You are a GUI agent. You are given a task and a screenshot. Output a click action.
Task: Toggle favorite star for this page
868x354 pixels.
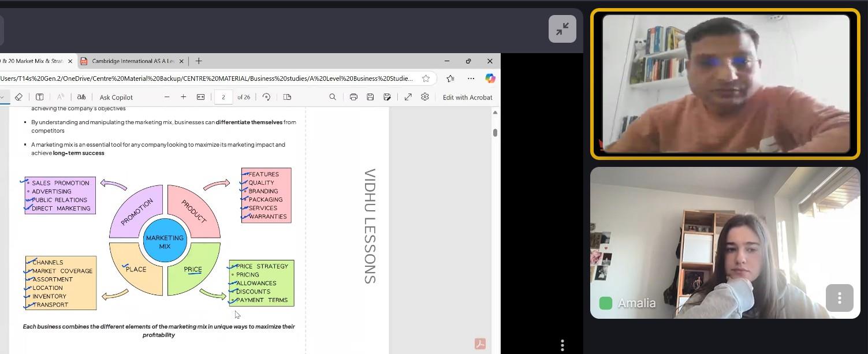coord(426,79)
